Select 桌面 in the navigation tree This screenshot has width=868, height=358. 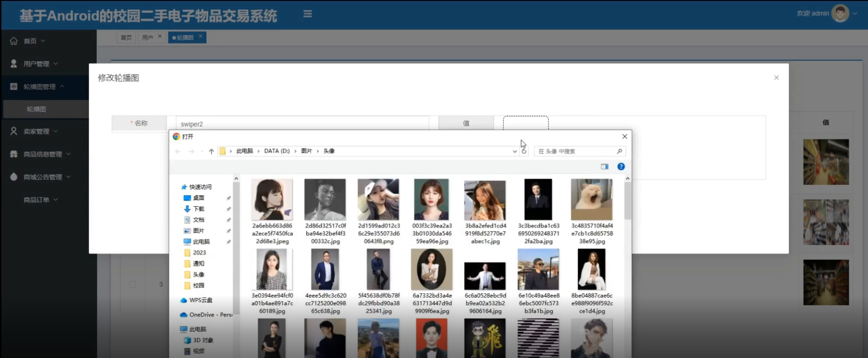coord(198,198)
